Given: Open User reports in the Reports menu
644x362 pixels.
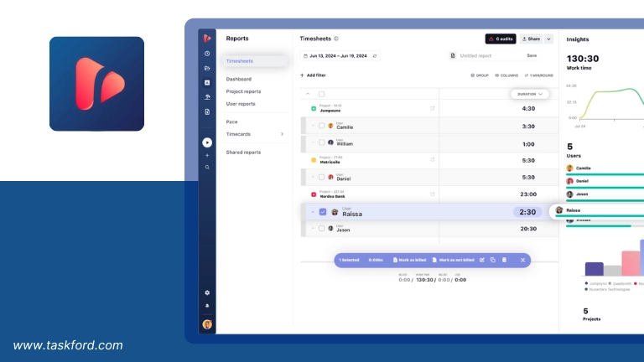Looking at the screenshot, I should pyautogui.click(x=241, y=104).
